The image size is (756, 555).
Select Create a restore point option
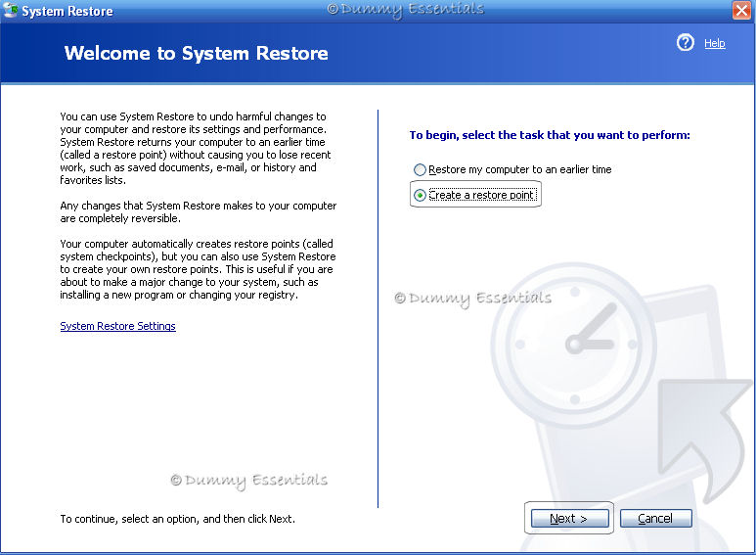[x=475, y=195]
